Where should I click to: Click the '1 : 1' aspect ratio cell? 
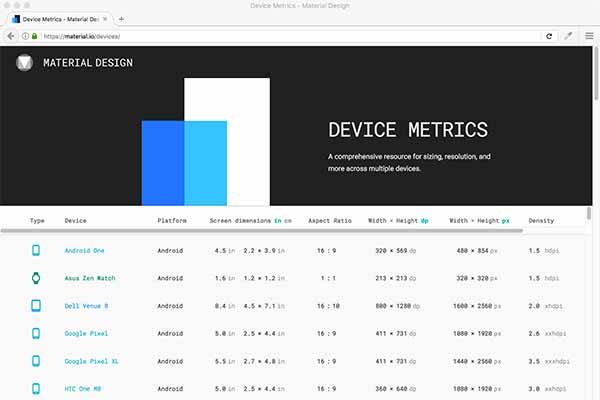[328, 278]
